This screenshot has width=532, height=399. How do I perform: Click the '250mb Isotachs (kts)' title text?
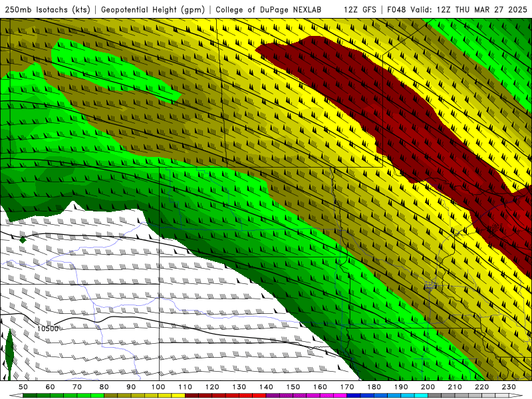click(48, 9)
